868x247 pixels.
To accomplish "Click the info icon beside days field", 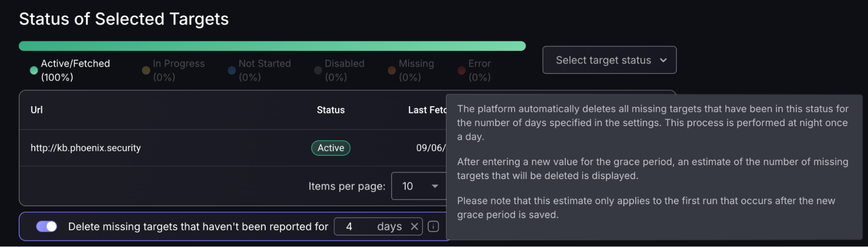I will point(433,227).
